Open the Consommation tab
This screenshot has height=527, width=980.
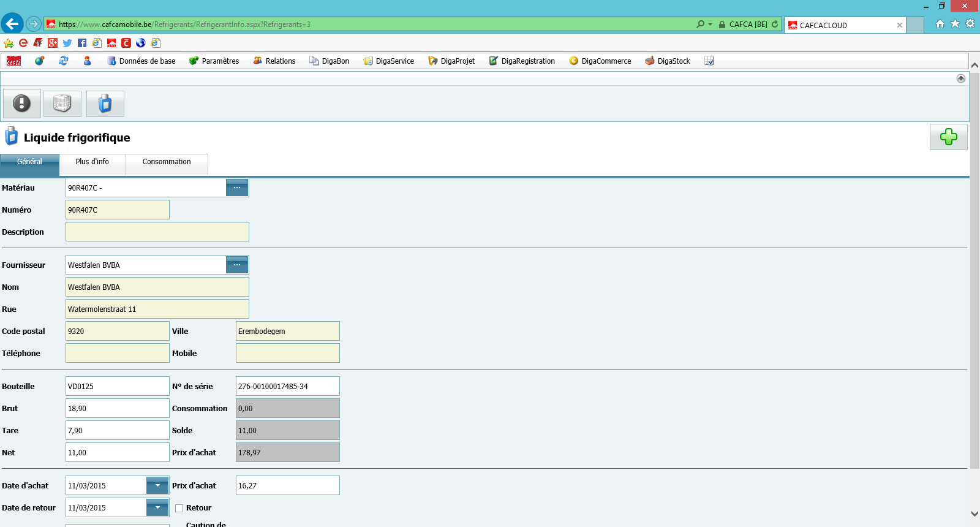(x=167, y=164)
